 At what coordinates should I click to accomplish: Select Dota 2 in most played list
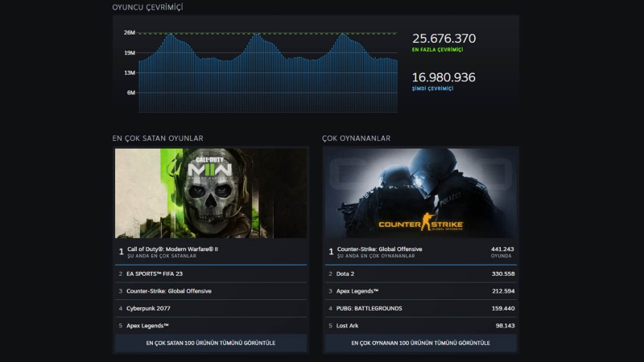coord(346,274)
